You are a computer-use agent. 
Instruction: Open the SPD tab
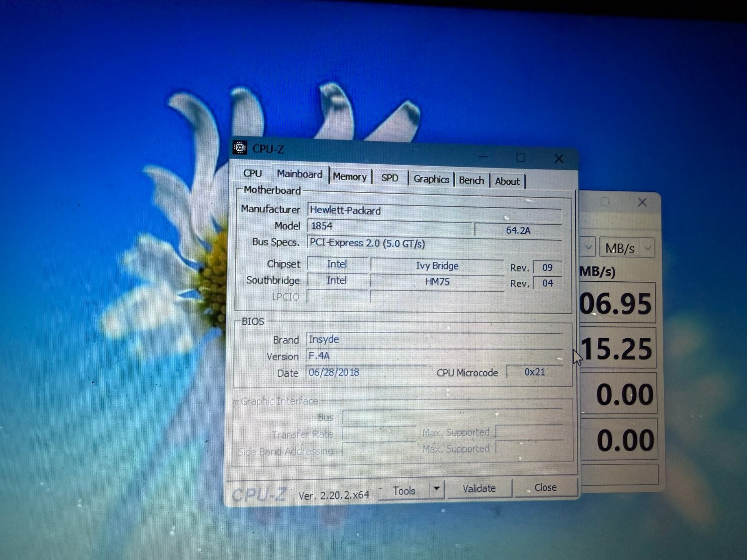coord(390,178)
